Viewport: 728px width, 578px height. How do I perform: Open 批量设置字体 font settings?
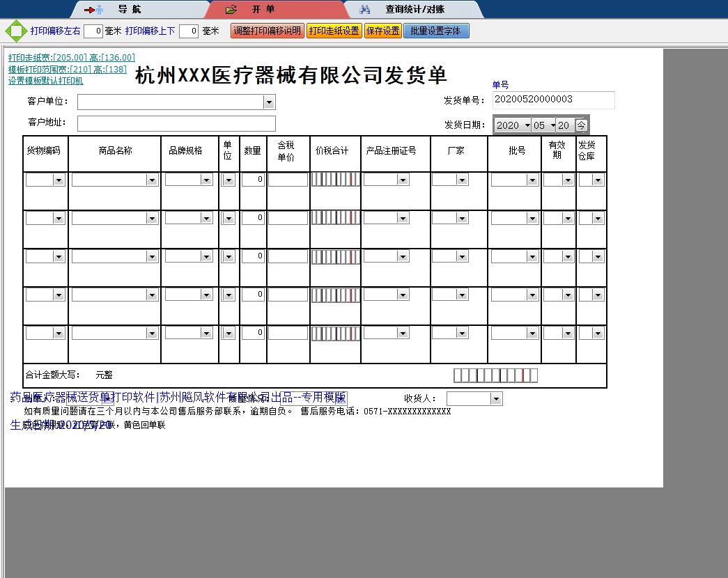(436, 31)
